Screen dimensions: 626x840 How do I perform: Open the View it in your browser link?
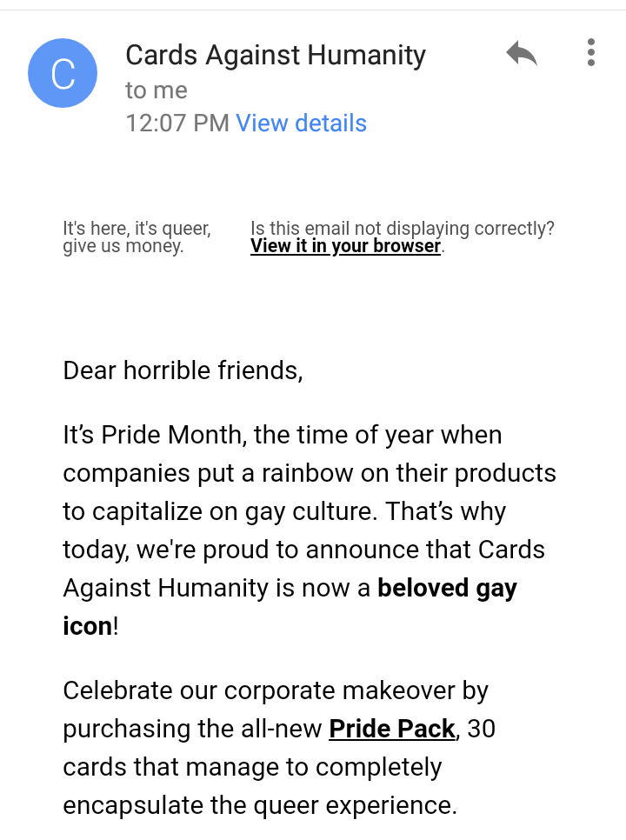(x=345, y=246)
